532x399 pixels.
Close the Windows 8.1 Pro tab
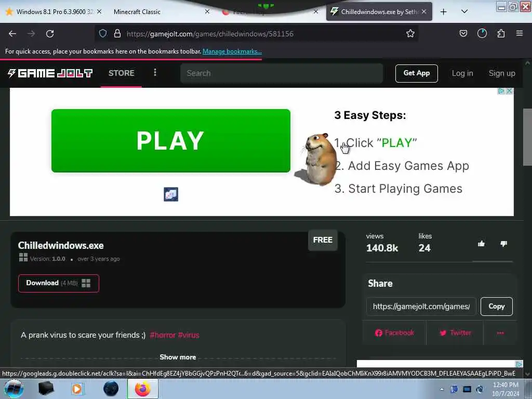tap(99, 11)
